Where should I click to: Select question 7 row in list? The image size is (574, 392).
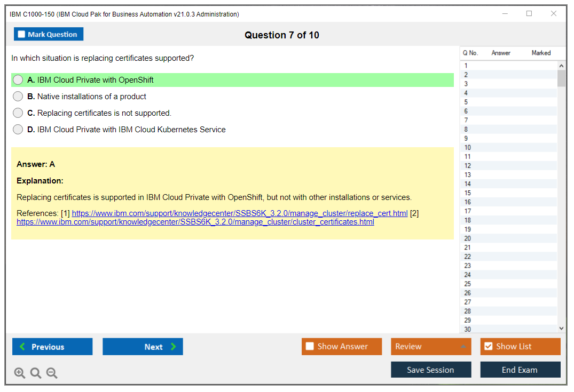click(507, 120)
